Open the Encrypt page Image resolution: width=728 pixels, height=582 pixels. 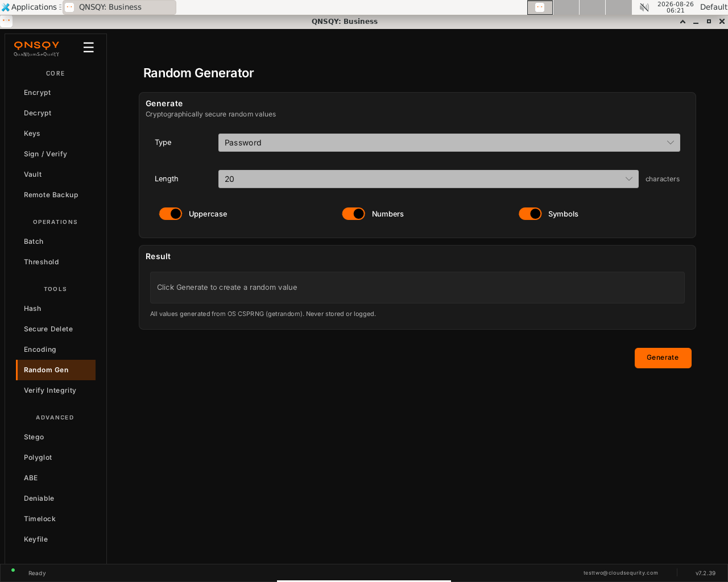[56, 93]
